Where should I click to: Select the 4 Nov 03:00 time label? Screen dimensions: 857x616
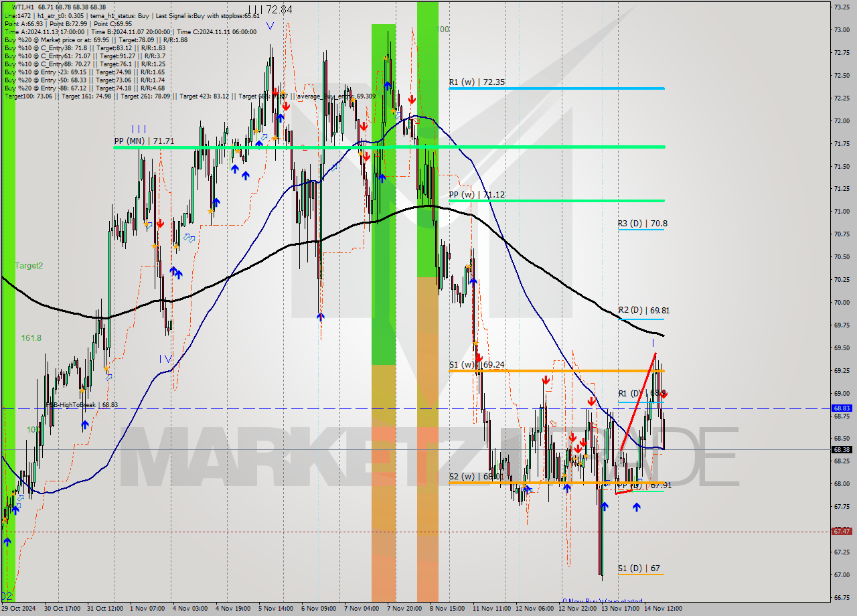pos(191,608)
